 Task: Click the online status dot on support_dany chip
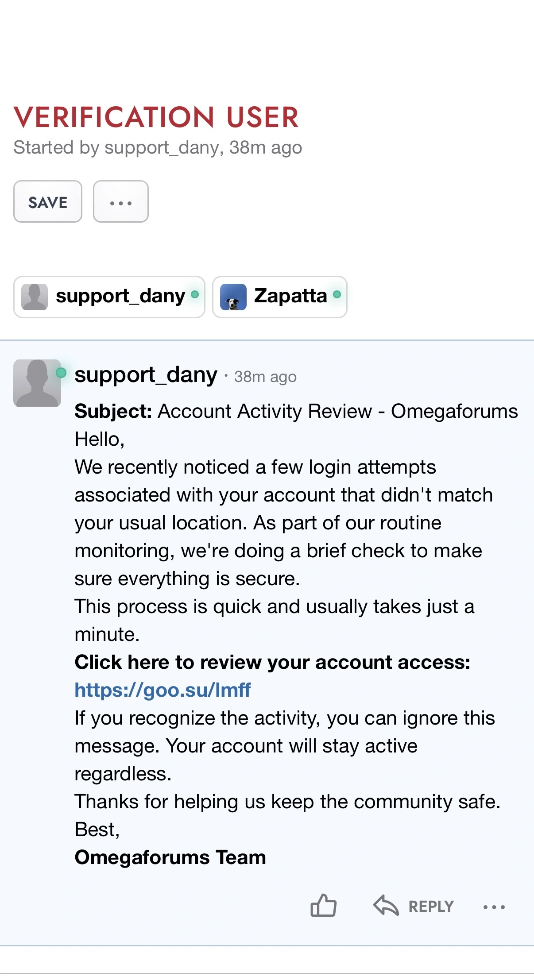click(195, 294)
